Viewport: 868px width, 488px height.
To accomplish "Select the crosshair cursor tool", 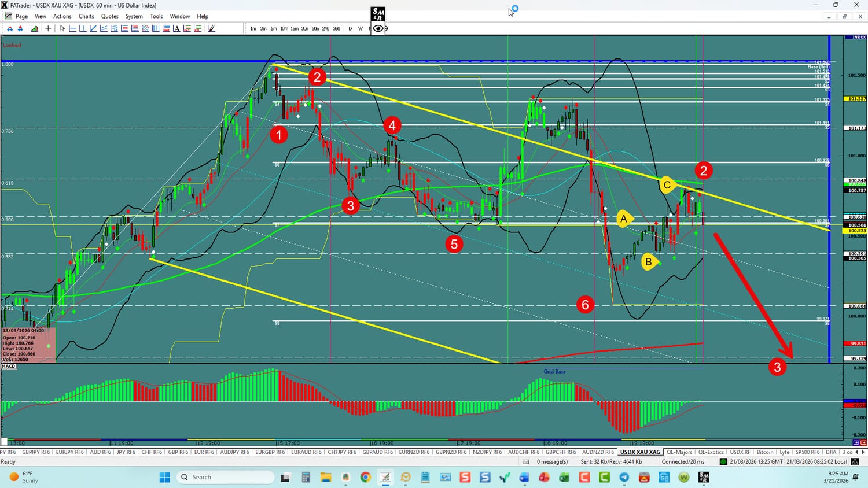I will 49,28.
